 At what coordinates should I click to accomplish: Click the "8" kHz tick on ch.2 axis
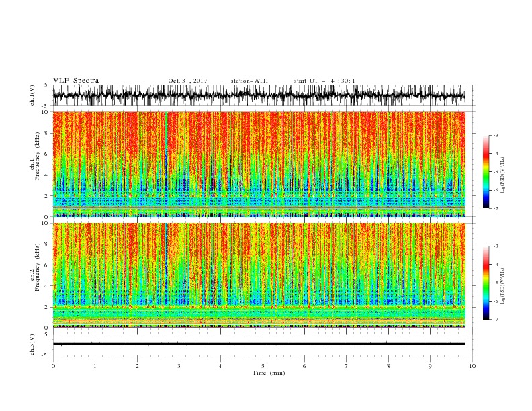[x=46, y=244]
